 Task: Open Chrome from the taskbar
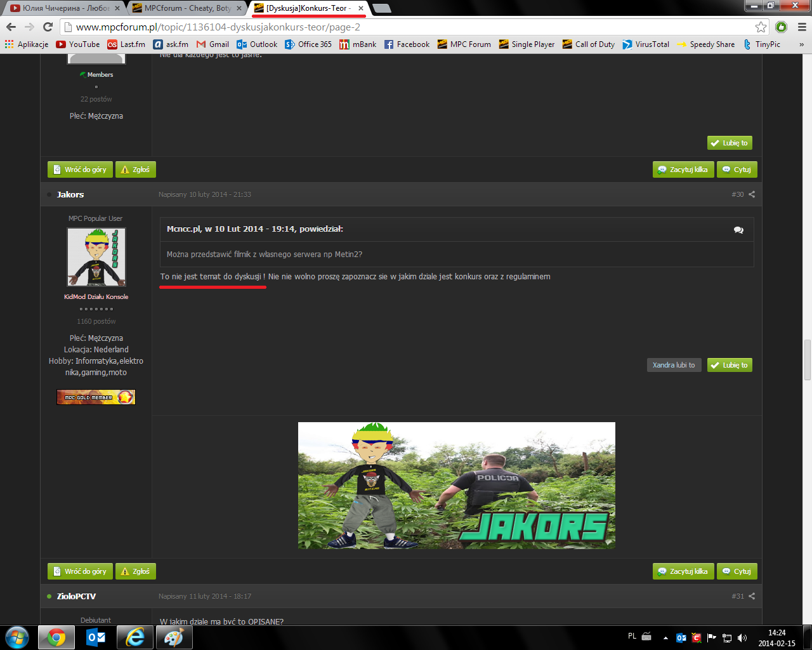[56, 637]
